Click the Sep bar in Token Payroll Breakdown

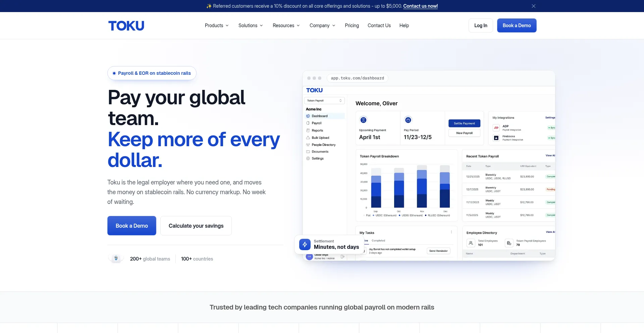376,188
